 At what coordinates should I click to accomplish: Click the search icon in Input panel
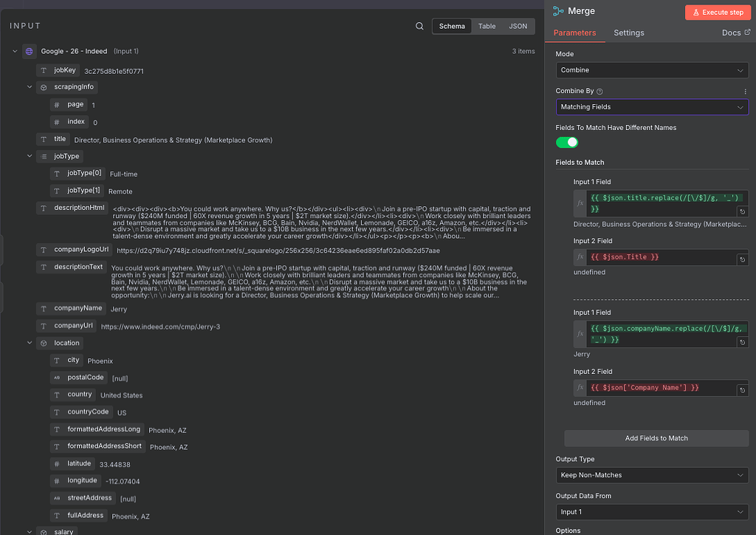pos(419,26)
